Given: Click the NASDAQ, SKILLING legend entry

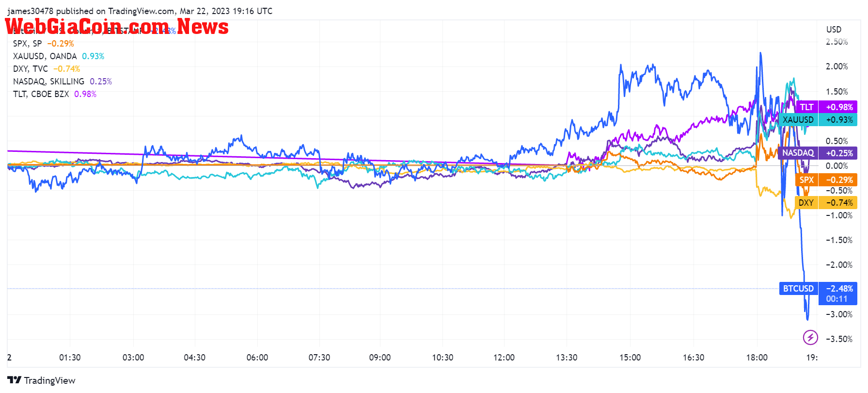Looking at the screenshot, I should 63,82.
